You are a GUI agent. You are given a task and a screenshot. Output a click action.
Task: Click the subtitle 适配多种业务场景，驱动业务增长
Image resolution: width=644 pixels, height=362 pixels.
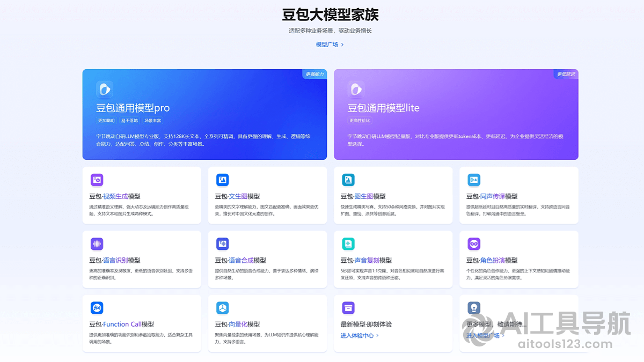(x=330, y=31)
